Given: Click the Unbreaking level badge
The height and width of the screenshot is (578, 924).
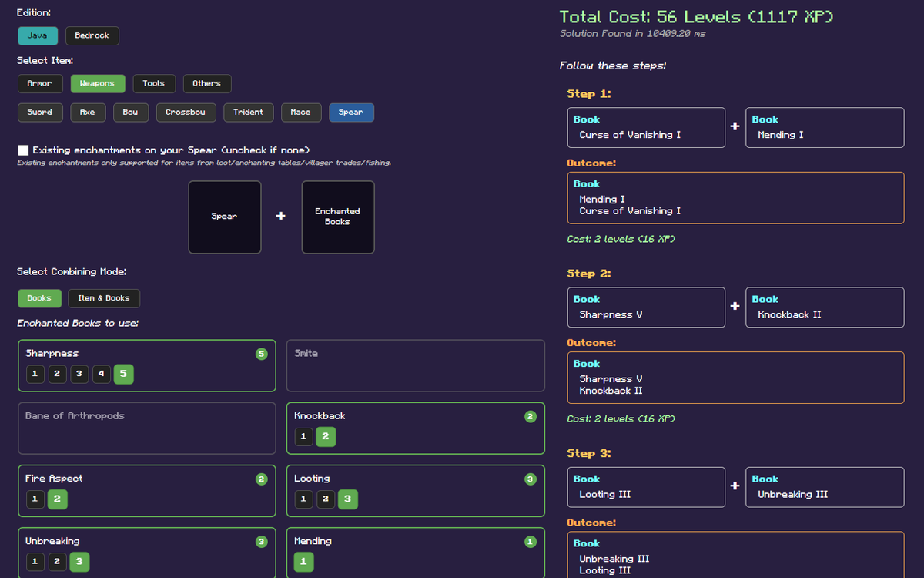Looking at the screenshot, I should pos(262,542).
